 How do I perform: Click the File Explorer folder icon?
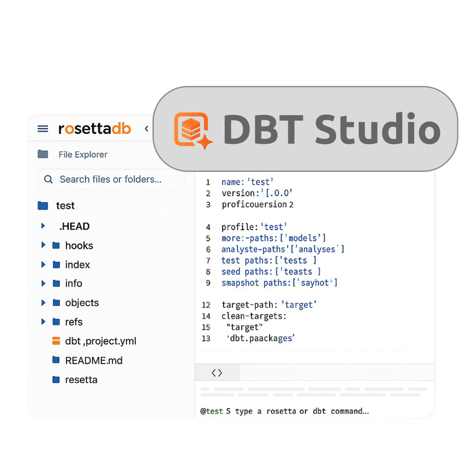click(x=43, y=154)
